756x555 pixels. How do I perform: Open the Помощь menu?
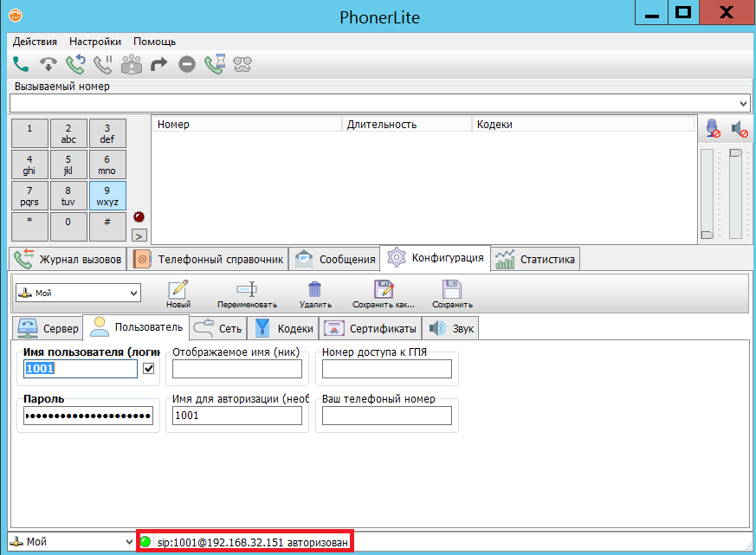154,42
